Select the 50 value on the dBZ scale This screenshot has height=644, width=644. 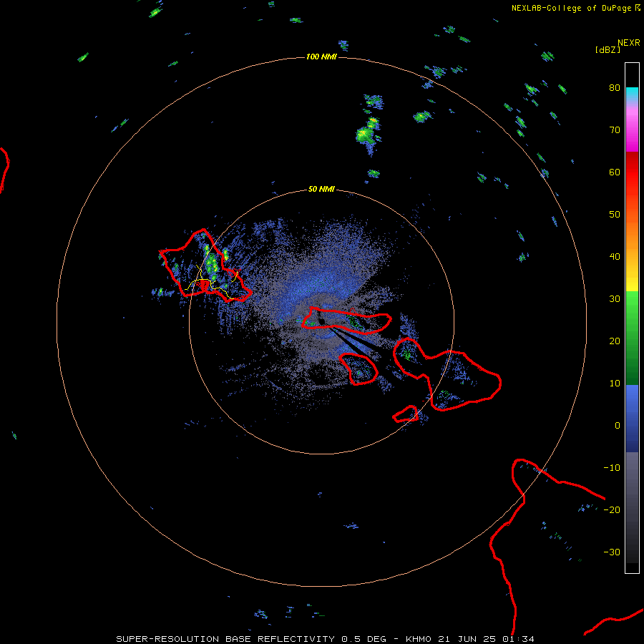(615, 215)
